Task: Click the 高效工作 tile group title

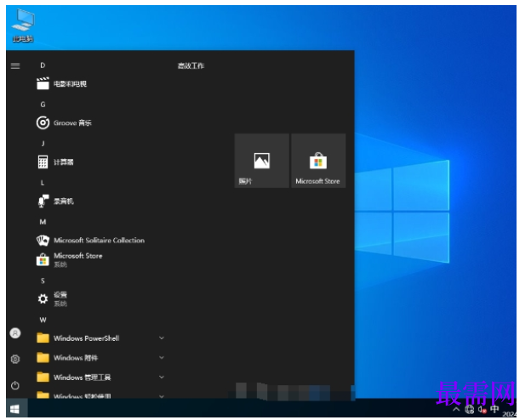Action: [x=191, y=65]
